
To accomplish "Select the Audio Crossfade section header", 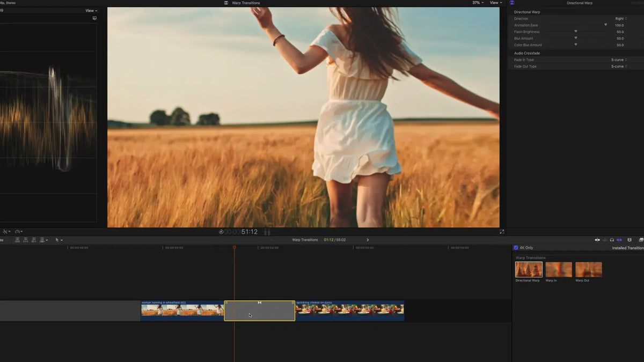I will 526,53.
